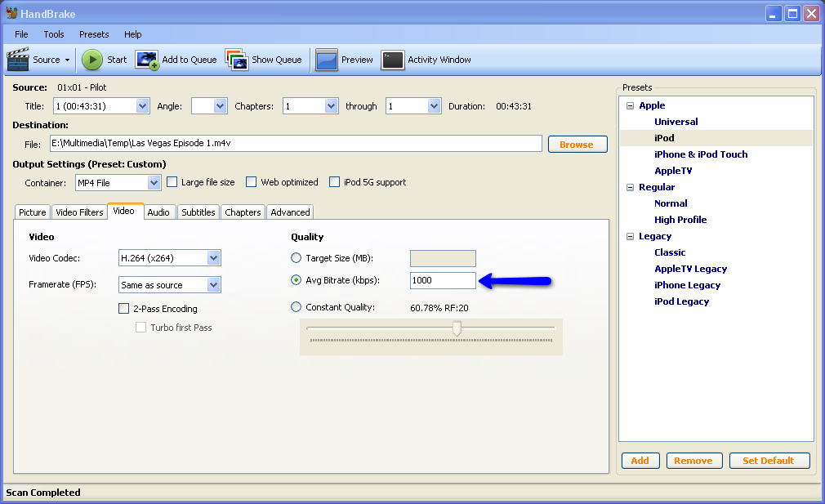Click the Remove preset button
This screenshot has width=825, height=504.
click(x=694, y=461)
